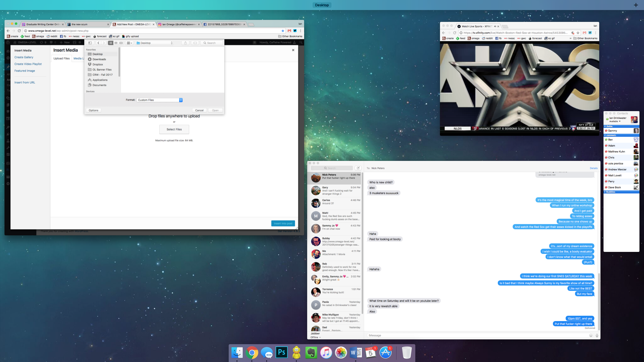Click Insert into post button
Image resolution: width=644 pixels, height=362 pixels.
pyautogui.click(x=283, y=223)
